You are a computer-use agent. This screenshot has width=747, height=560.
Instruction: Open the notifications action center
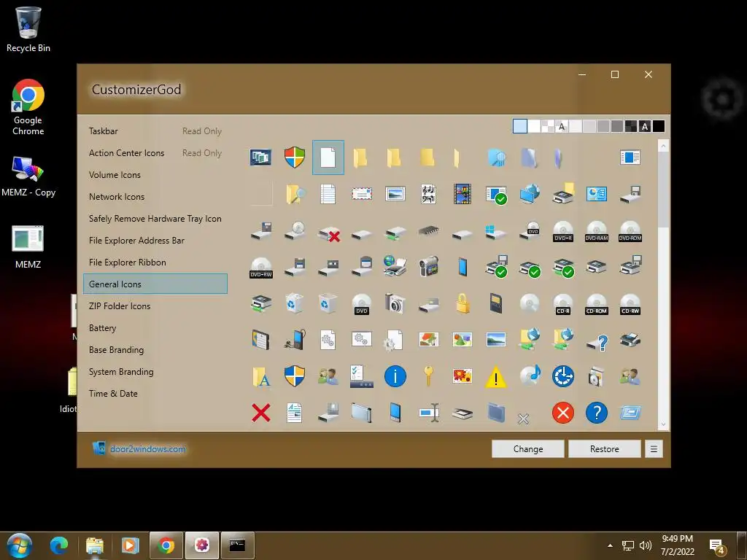click(x=716, y=547)
